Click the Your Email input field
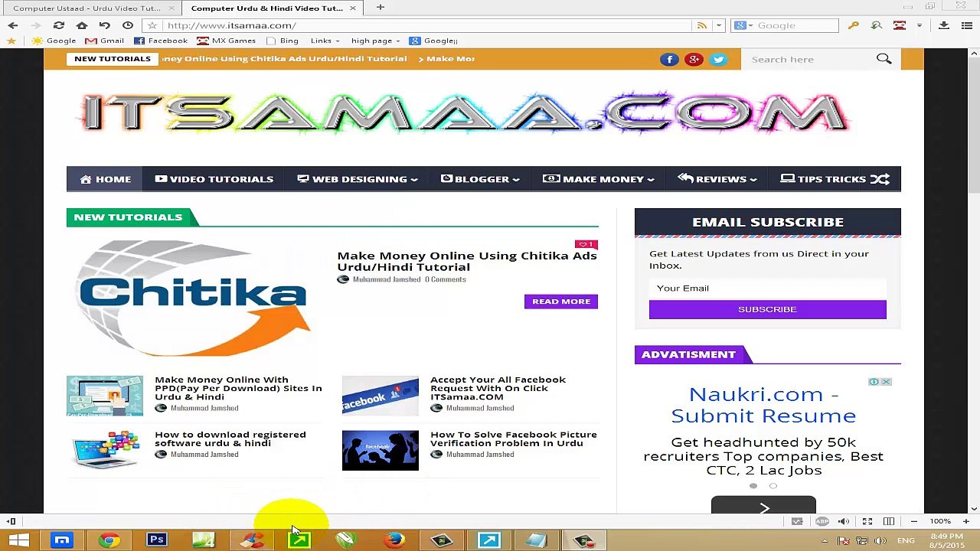980x551 pixels. 767,289
